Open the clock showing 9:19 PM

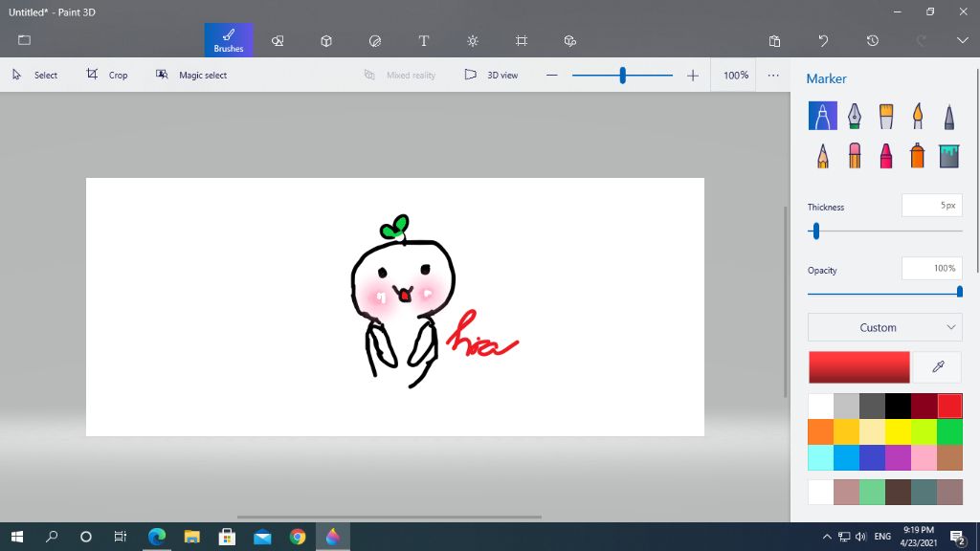point(918,537)
